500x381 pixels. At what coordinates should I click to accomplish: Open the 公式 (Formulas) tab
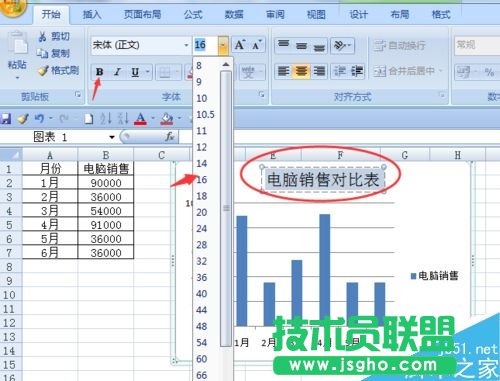point(193,14)
